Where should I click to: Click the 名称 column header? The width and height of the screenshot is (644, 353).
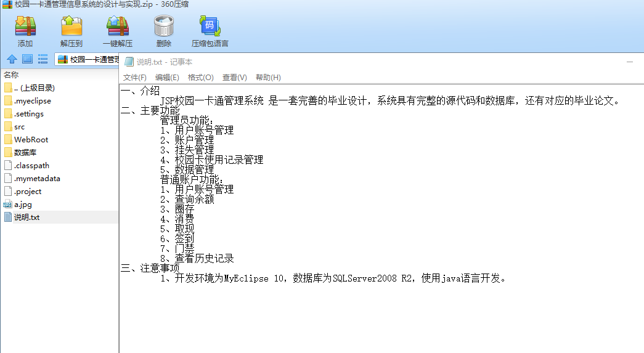(11, 75)
